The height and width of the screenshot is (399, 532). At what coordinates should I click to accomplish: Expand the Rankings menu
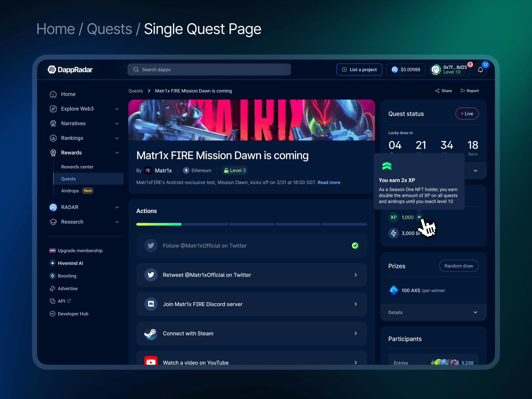click(x=117, y=138)
